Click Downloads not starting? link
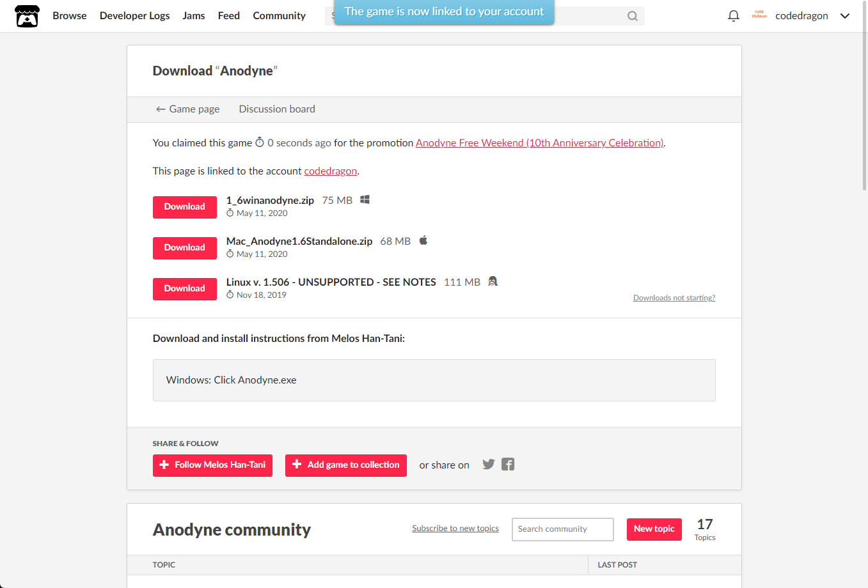This screenshot has height=588, width=868. 674,298
